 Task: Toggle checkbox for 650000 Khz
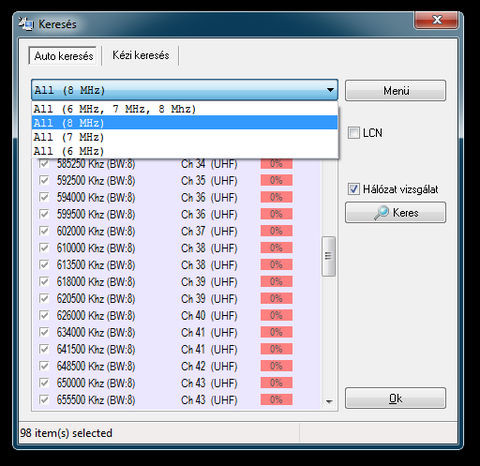tap(44, 383)
